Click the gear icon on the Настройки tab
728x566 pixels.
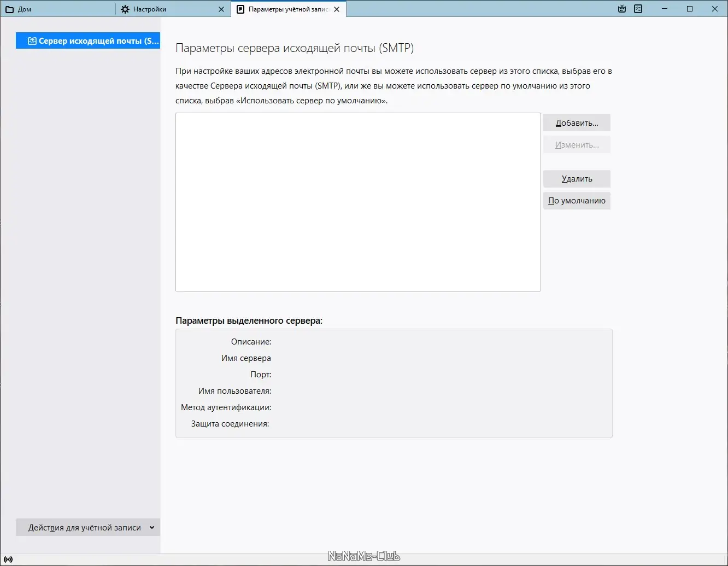[x=125, y=9]
